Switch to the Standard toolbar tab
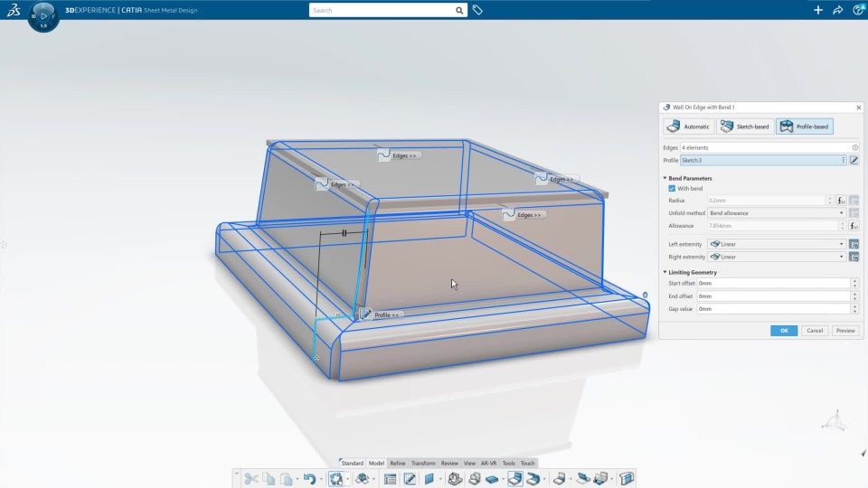 click(352, 463)
